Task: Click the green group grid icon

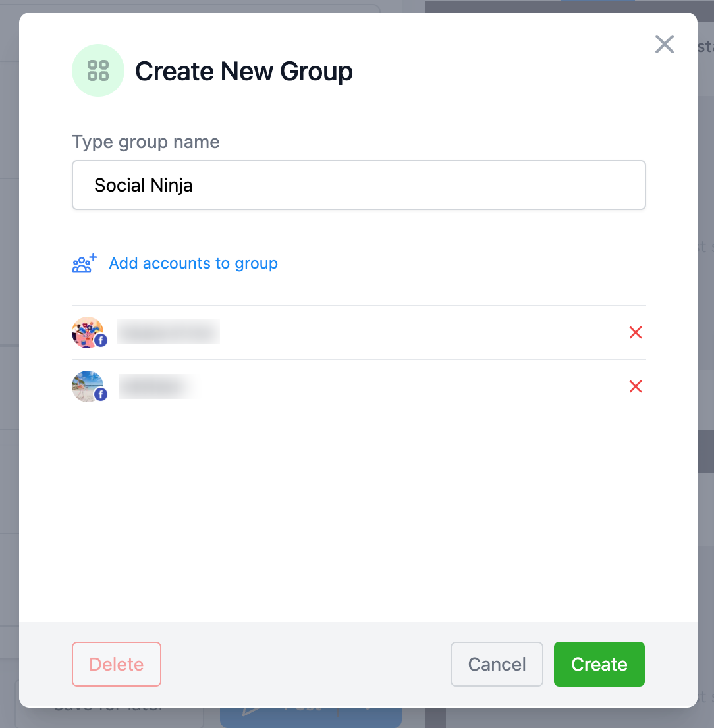Action: pos(98,70)
